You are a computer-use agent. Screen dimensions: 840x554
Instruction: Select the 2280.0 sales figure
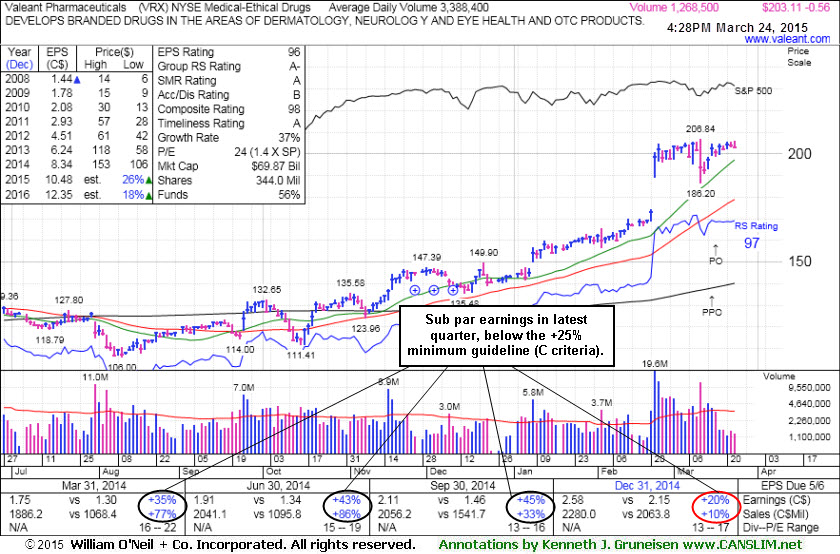coord(579,514)
